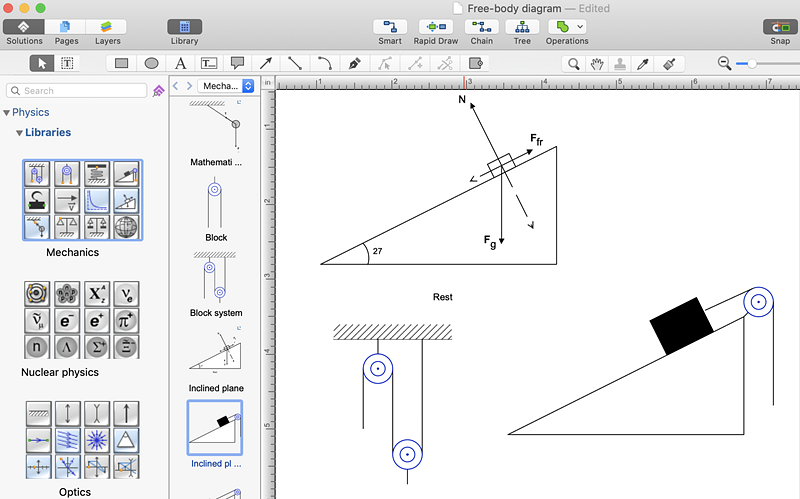
Task: Toggle the Library panel
Action: coord(184,27)
